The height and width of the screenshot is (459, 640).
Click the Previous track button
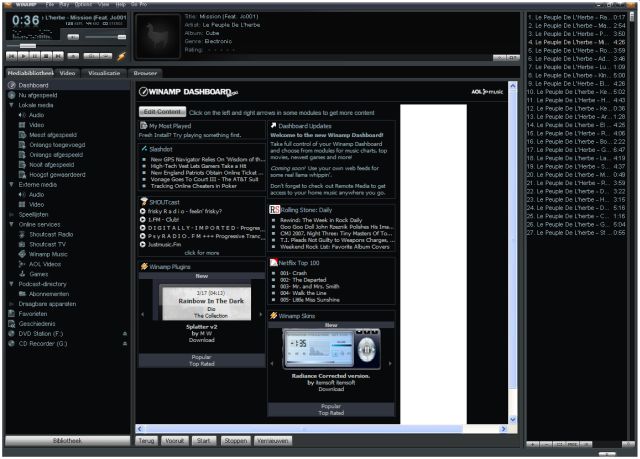pyautogui.click(x=11, y=56)
